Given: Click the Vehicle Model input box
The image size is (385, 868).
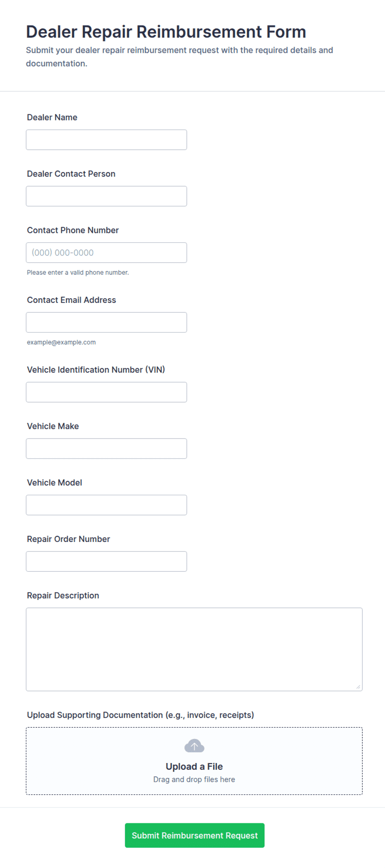Looking at the screenshot, I should pos(106,505).
